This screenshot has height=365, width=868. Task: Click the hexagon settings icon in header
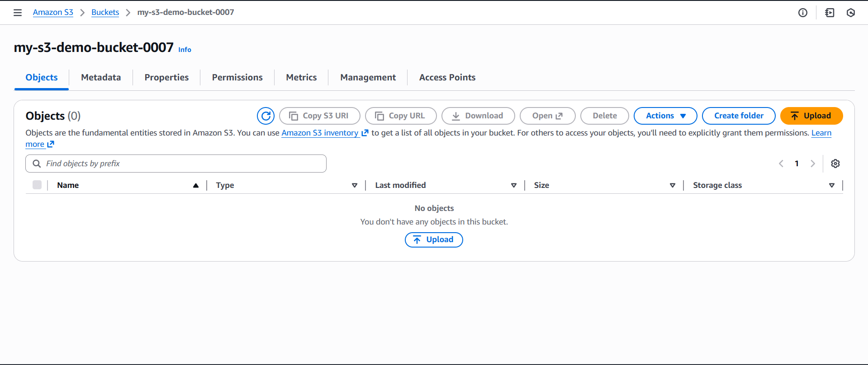click(x=851, y=13)
